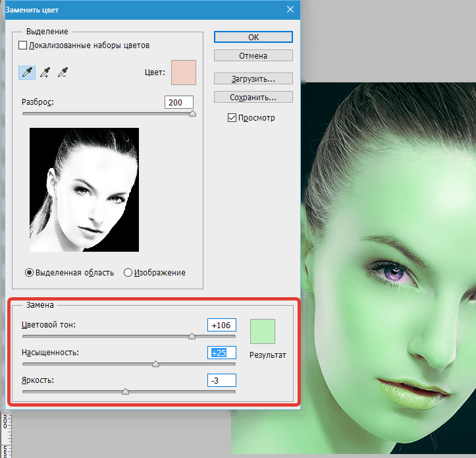Viewport: 476px width, 458px height.
Task: Click the Отмена button
Action: pyautogui.click(x=253, y=55)
